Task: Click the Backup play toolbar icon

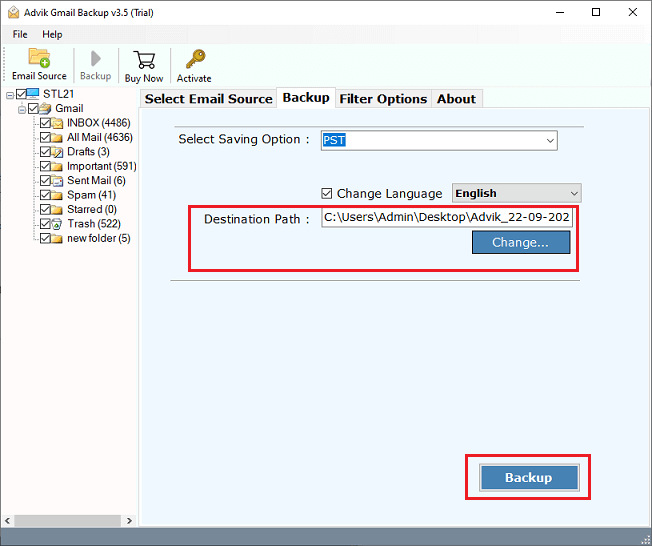Action: pos(96,59)
